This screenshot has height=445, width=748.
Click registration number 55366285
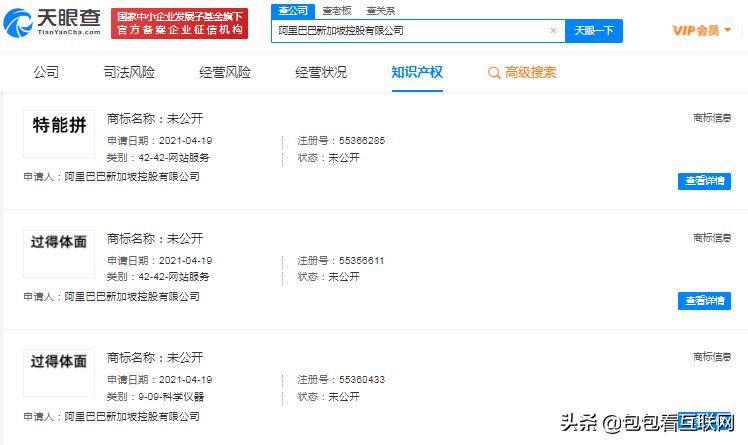(x=362, y=141)
